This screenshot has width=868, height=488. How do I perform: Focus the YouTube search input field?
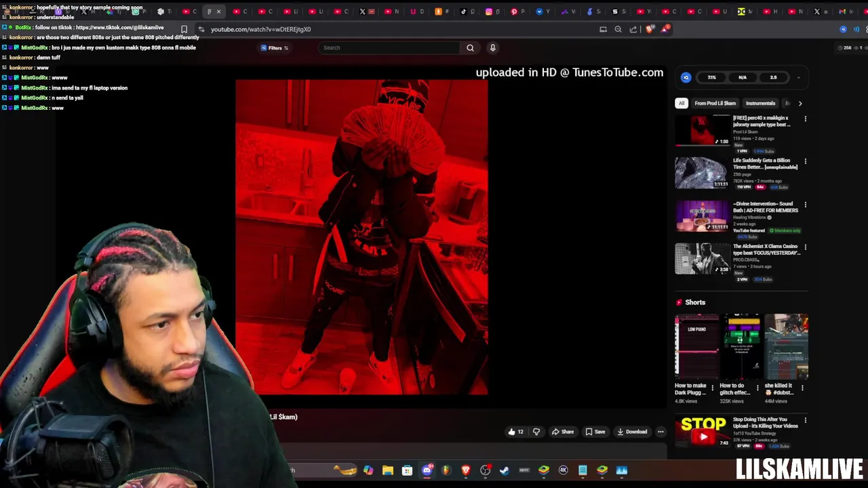(x=389, y=47)
